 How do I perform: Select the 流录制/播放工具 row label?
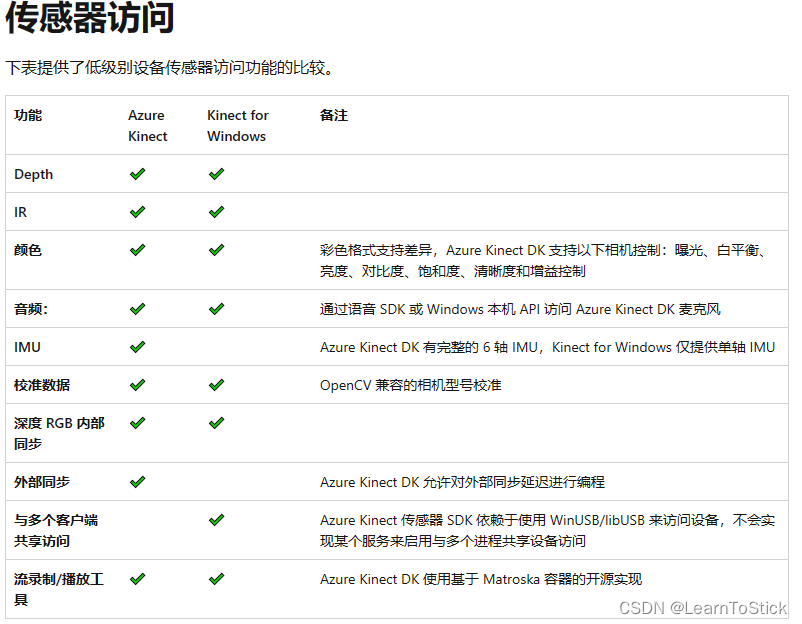pos(59,589)
